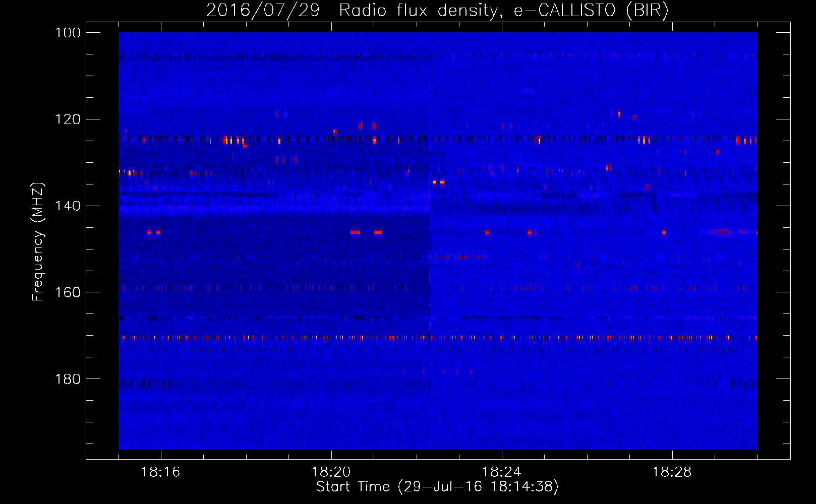The width and height of the screenshot is (816, 504).
Task: Click the 180 frequency tick label
Action: pos(68,379)
